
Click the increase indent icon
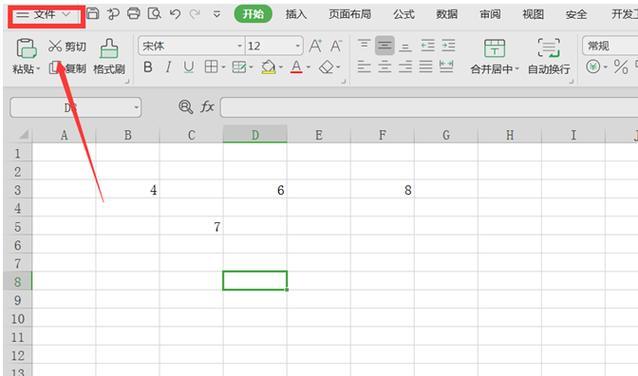[448, 45]
